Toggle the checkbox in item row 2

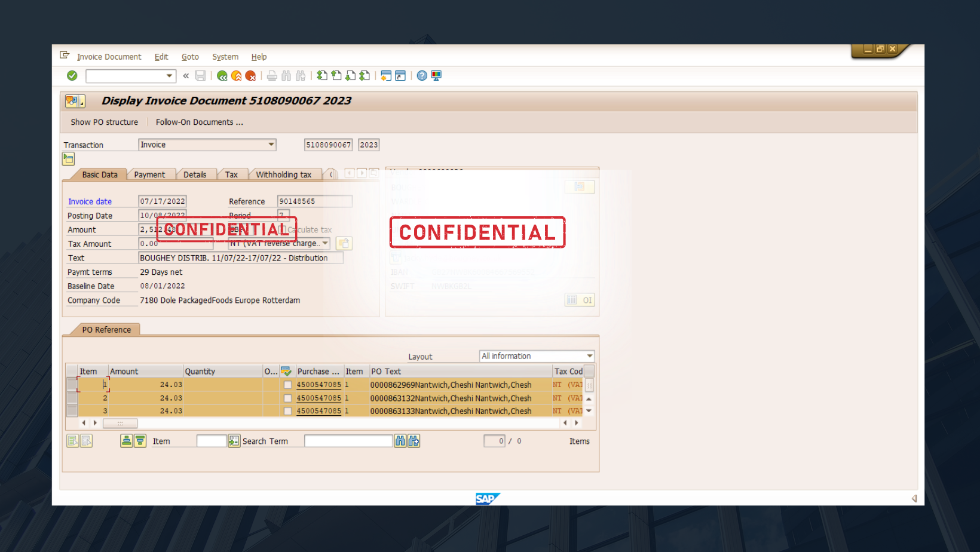pos(287,398)
